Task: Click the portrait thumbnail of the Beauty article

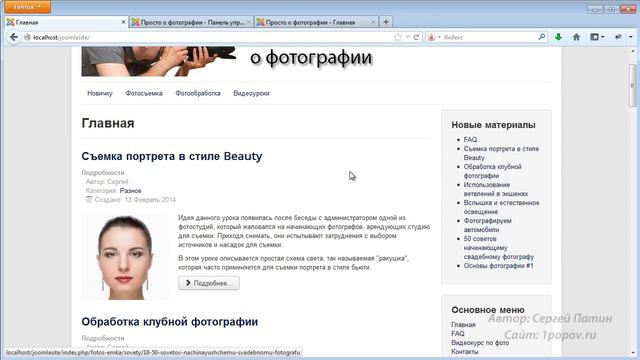Action: tap(125, 257)
